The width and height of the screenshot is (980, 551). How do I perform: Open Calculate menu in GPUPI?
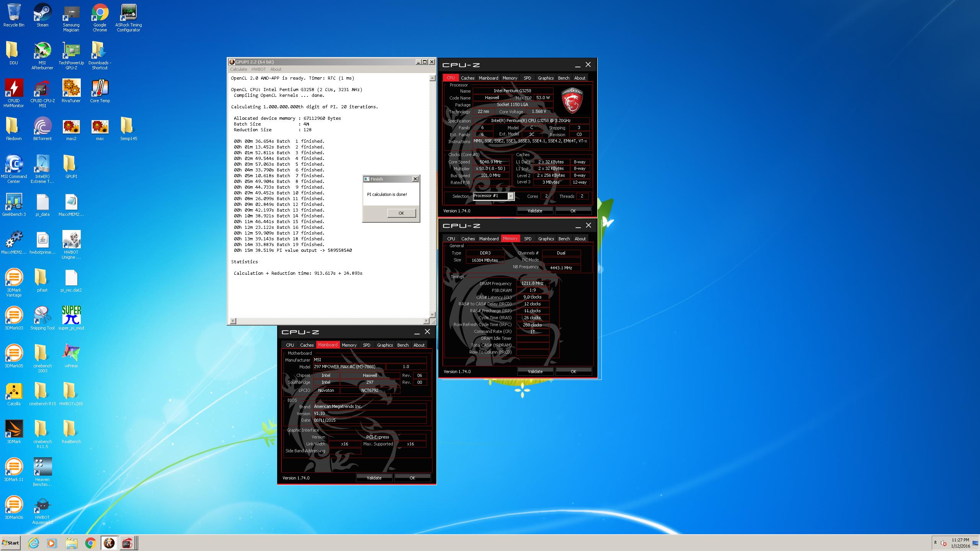pos(238,69)
